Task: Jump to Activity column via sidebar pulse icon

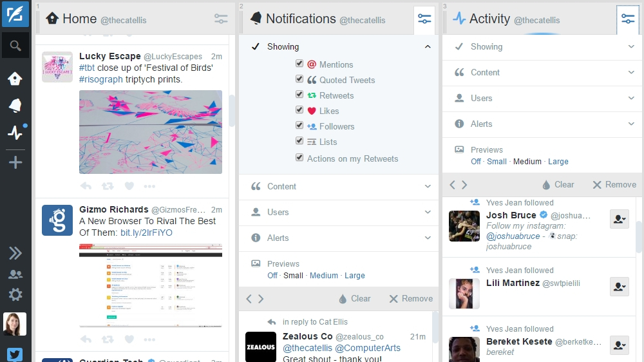Action: pyautogui.click(x=15, y=132)
